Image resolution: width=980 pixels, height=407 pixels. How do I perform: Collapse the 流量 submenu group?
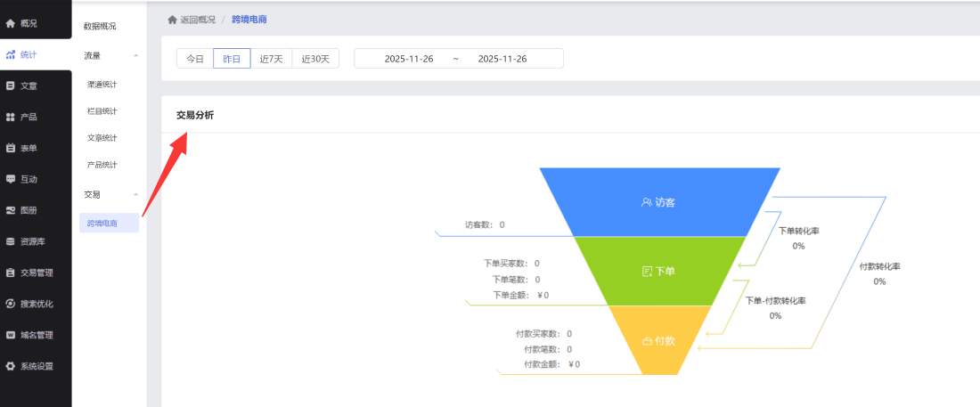tap(135, 56)
